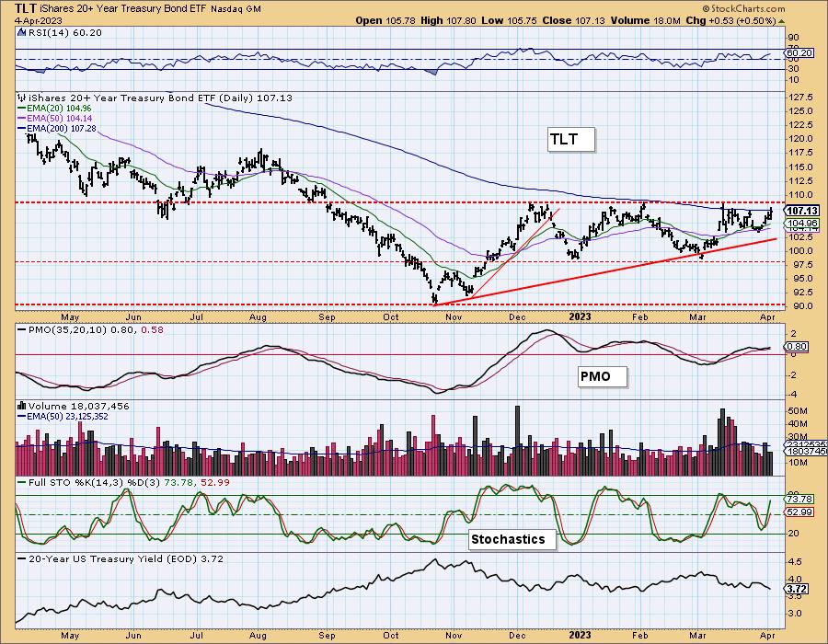Click the 104.96 EMA tag on right axis

click(802, 224)
